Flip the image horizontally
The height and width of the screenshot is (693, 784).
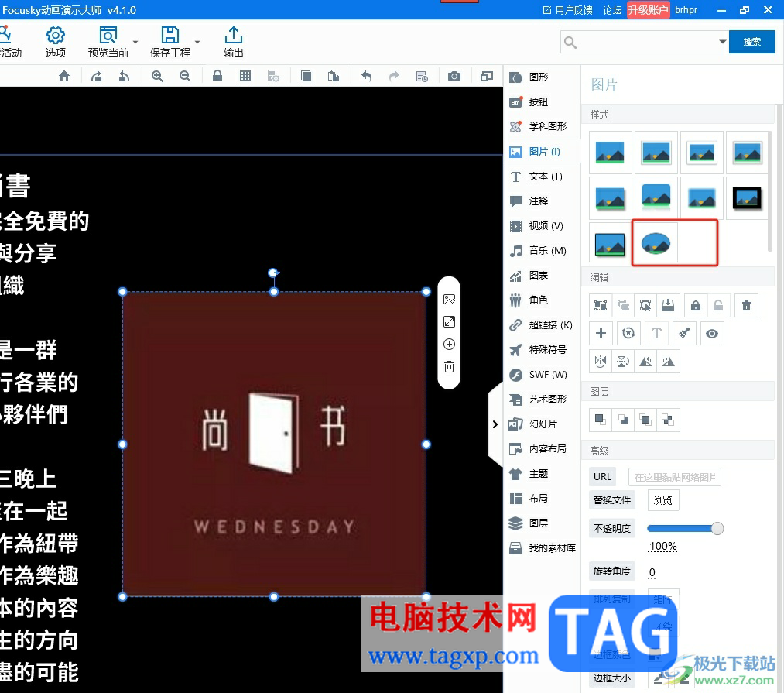(601, 362)
